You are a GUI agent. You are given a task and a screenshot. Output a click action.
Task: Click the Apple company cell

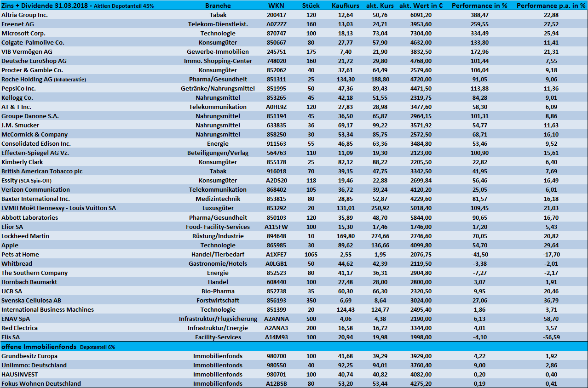point(10,245)
